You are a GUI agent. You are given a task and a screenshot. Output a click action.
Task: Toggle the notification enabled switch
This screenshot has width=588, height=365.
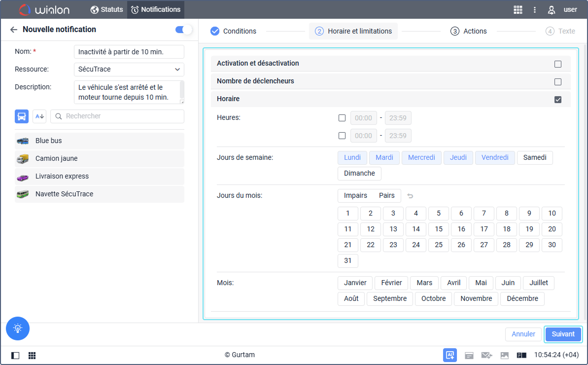[183, 30]
